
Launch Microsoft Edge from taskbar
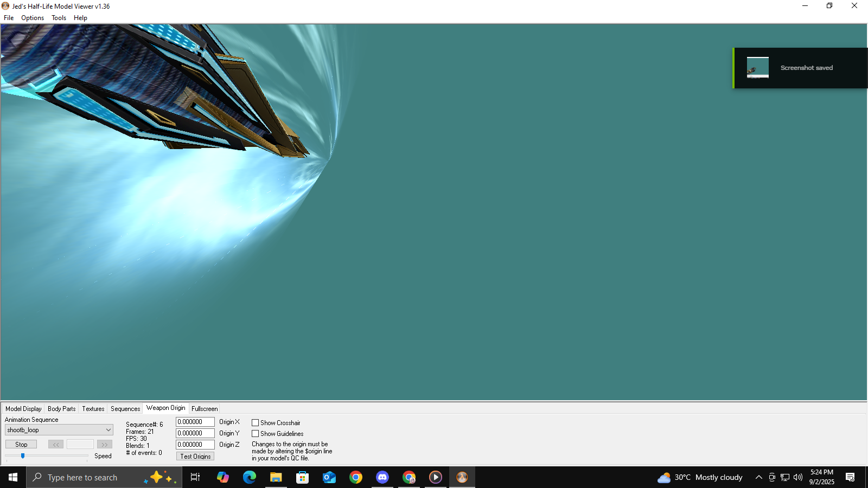click(x=250, y=477)
